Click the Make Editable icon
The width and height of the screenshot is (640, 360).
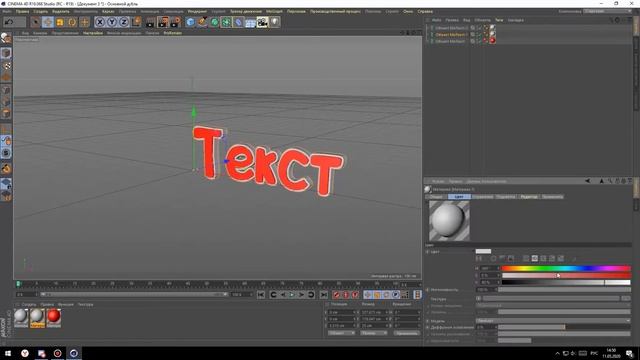(6, 38)
